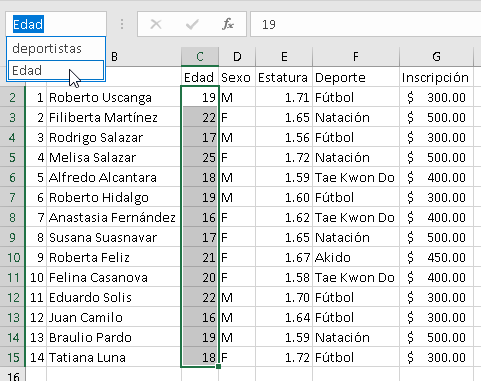Click cell with 'Roberto Uscanga'

click(x=114, y=97)
